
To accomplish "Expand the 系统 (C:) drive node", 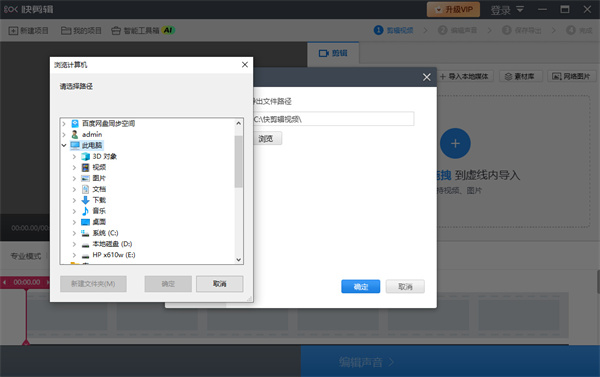I will click(74, 233).
